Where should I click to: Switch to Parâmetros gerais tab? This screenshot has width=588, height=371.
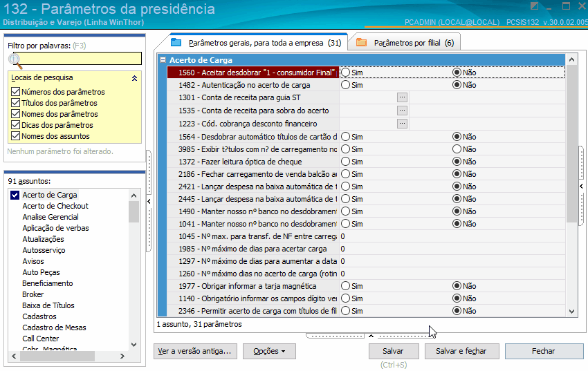[257, 43]
